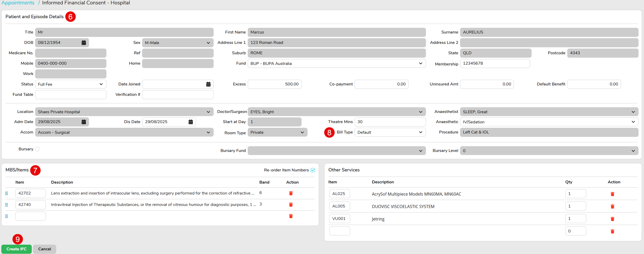Delete MBS item 42702 row

[291, 193]
